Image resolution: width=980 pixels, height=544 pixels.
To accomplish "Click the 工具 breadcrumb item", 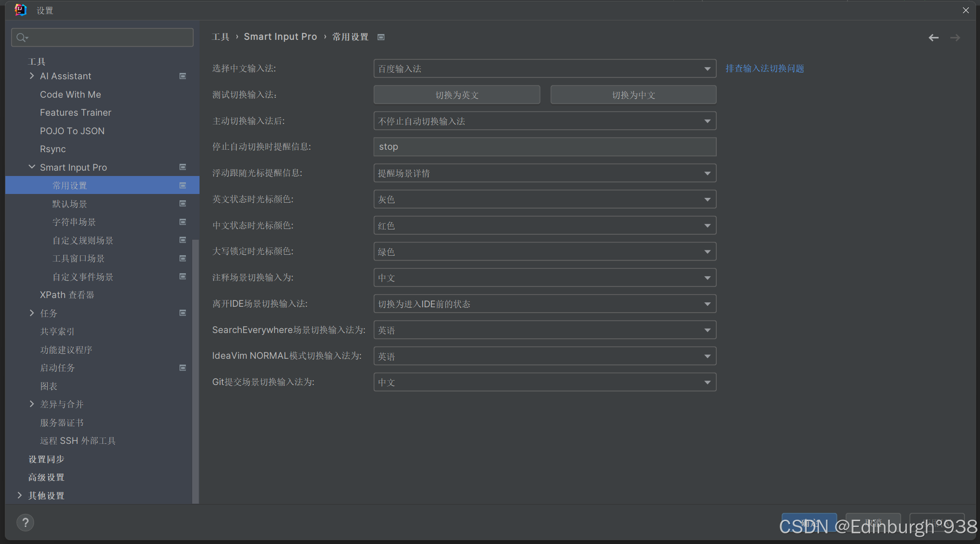I will tap(221, 36).
